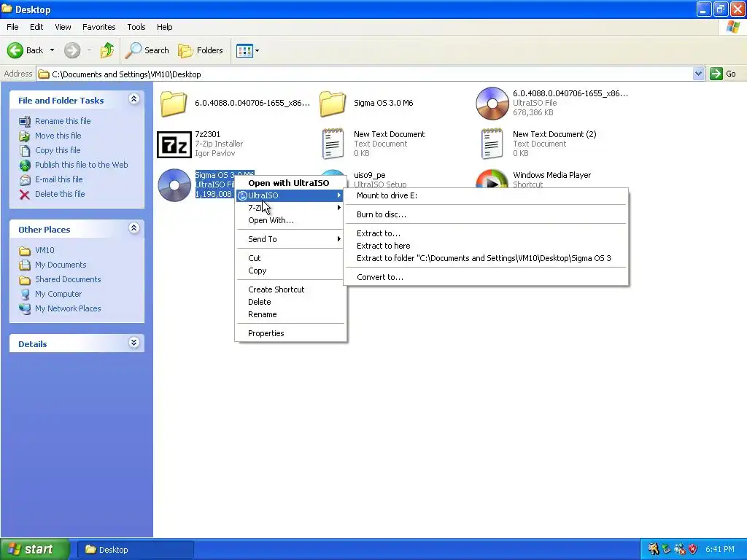
Task: Select the New Text Document (2) icon
Action: tap(492, 144)
